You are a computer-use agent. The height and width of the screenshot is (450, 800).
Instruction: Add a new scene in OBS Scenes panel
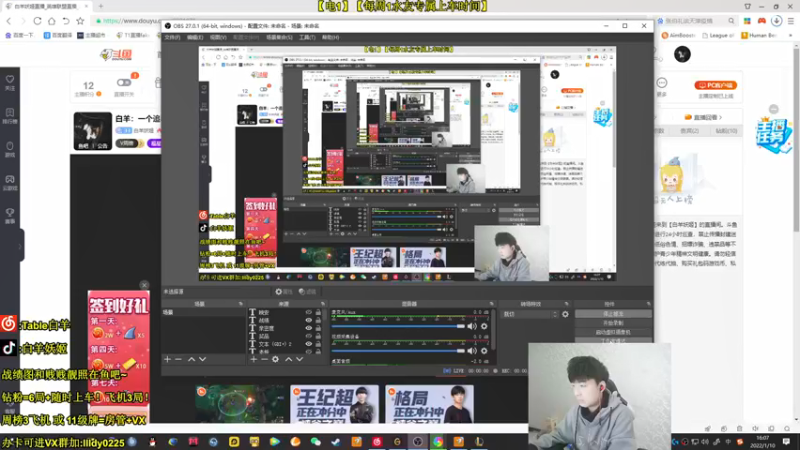point(167,359)
